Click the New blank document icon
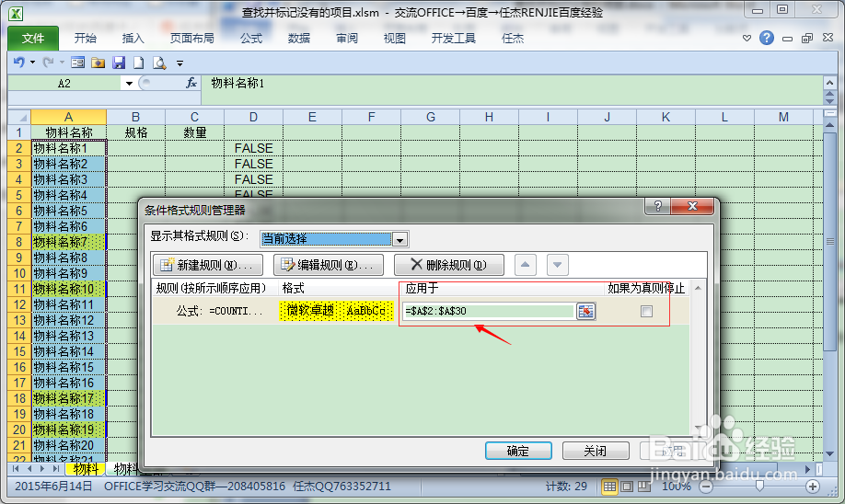The image size is (845, 504). point(139,63)
